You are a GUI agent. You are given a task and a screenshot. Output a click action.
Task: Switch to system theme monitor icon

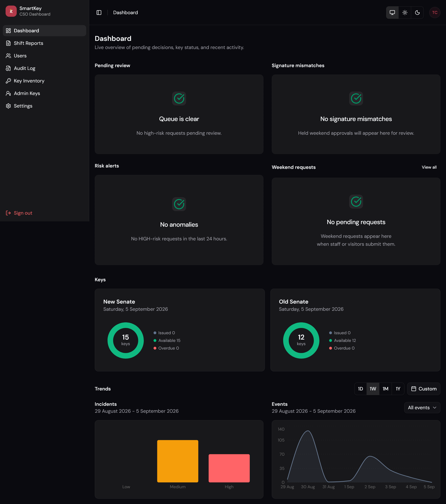click(x=392, y=13)
